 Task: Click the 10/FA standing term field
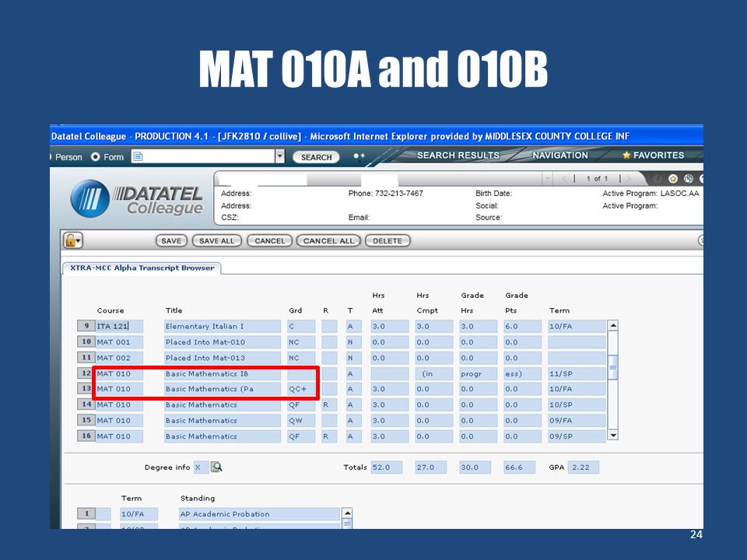139,514
